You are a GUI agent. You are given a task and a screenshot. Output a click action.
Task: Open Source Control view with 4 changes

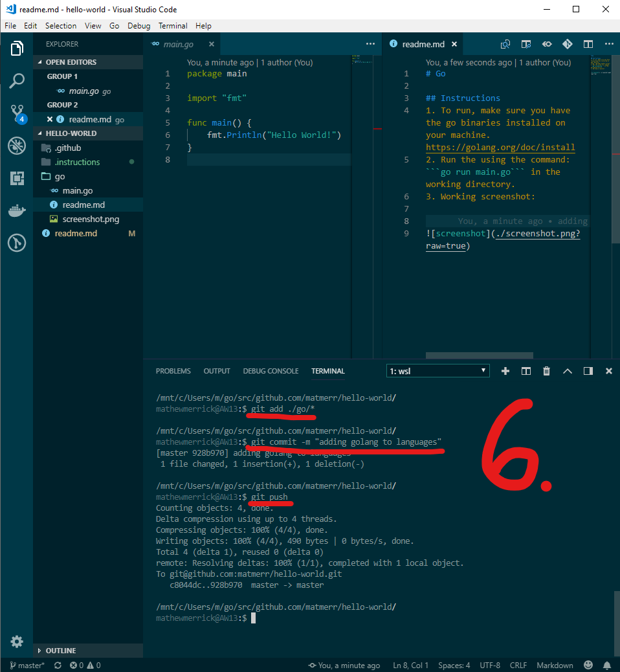coord(17,113)
